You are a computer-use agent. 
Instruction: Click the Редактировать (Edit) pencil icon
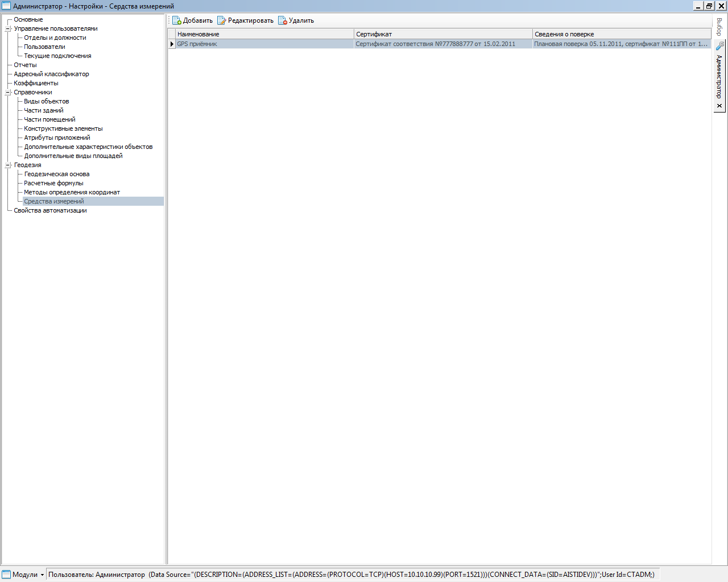(x=222, y=20)
